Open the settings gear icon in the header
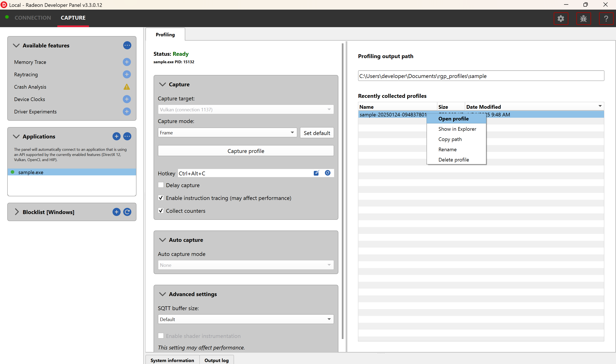Viewport: 616px width, 364px height. tap(561, 19)
